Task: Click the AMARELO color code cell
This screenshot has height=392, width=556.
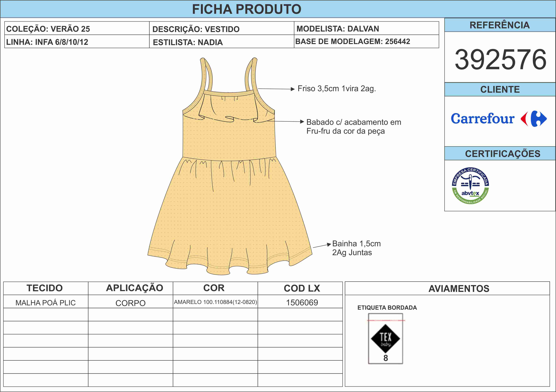Action: [215, 302]
